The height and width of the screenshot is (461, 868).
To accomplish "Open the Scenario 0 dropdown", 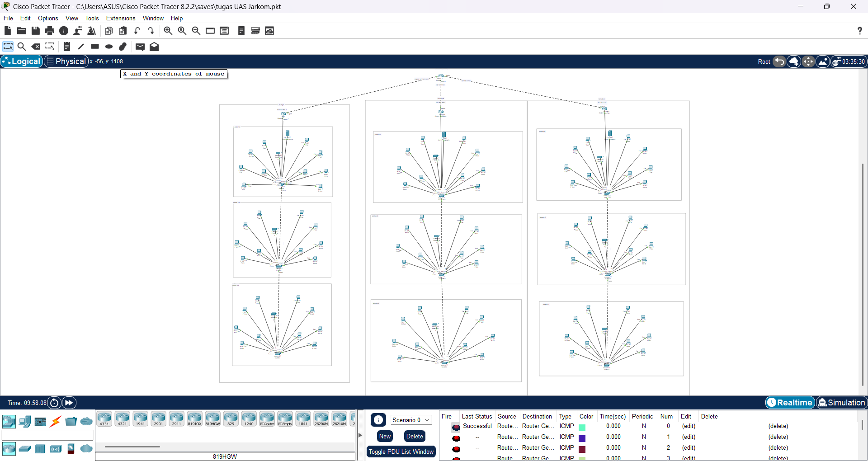I will pyautogui.click(x=411, y=420).
